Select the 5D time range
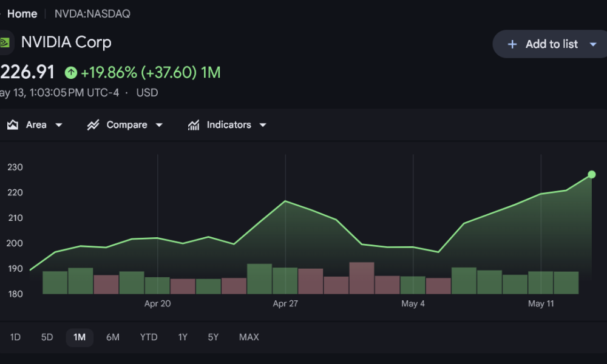This screenshot has height=364, width=607. 47,337
